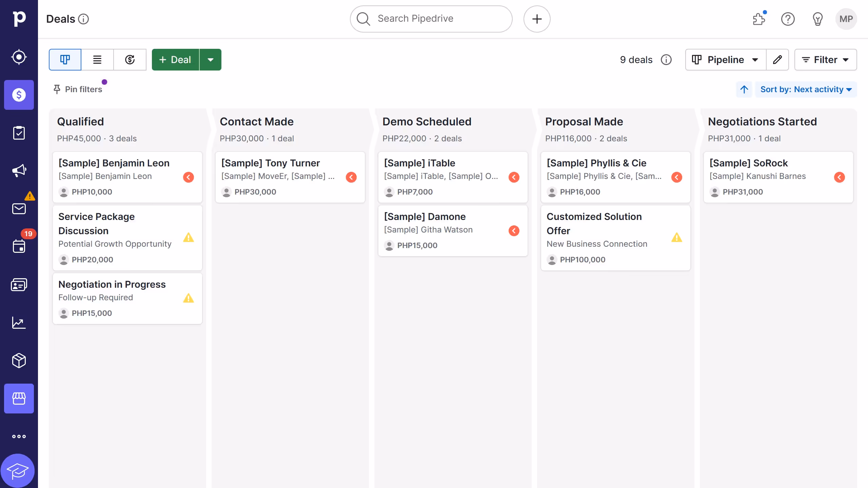Open the Products box icon
This screenshot has width=868, height=488.
19,360
